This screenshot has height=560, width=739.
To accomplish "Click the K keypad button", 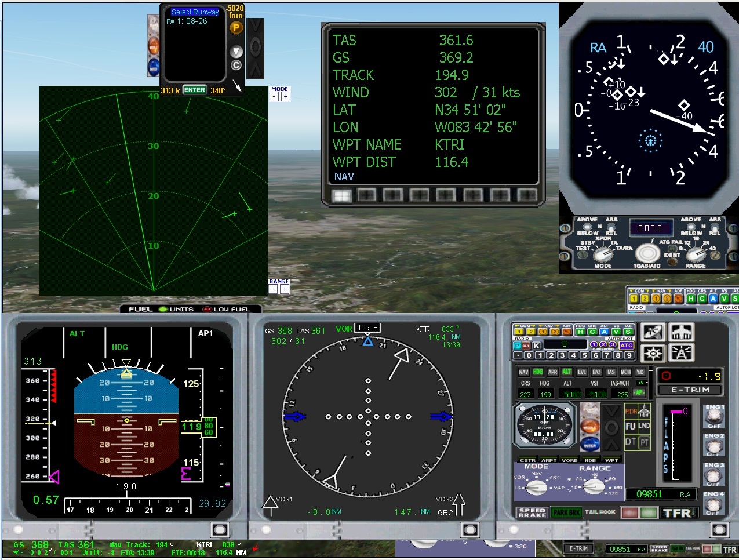I will [x=537, y=346].
